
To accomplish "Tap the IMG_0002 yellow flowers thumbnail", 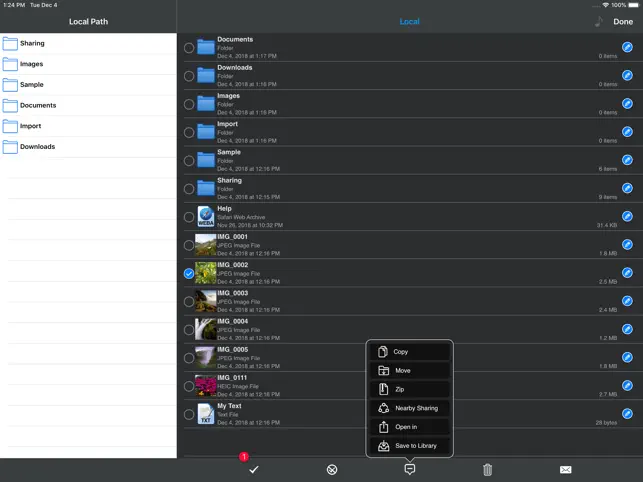I will (x=205, y=273).
